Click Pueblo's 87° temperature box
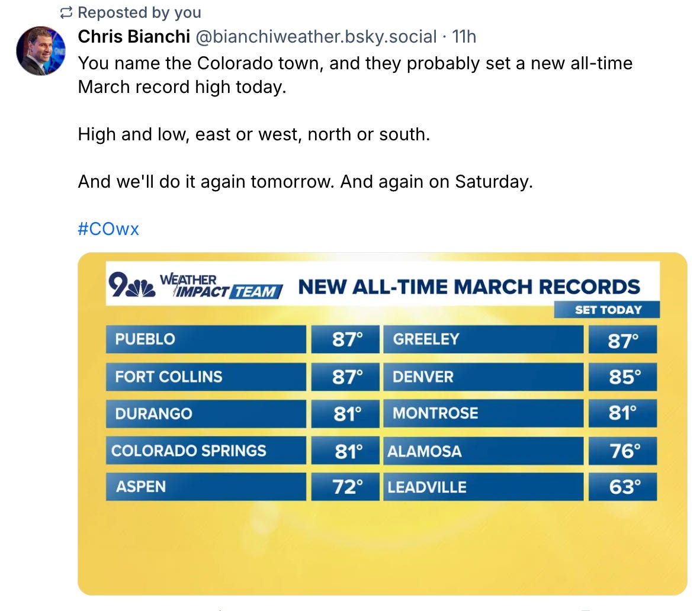Screen dimensions: 700x611 point(346,339)
